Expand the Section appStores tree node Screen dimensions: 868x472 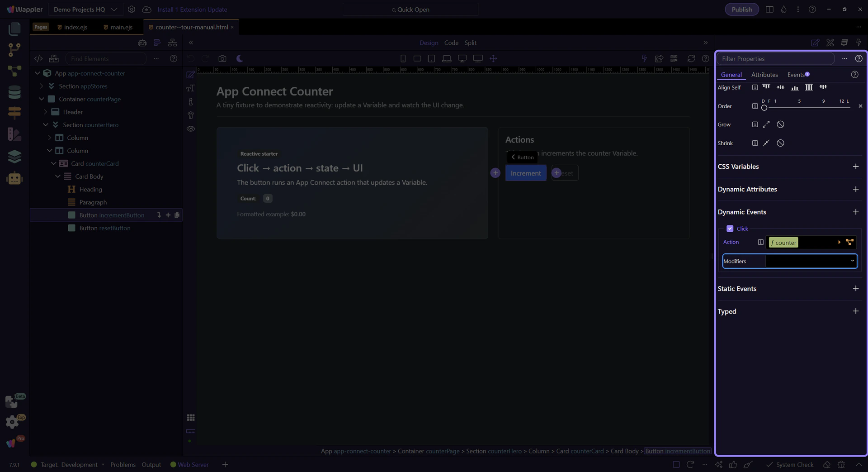click(x=42, y=86)
